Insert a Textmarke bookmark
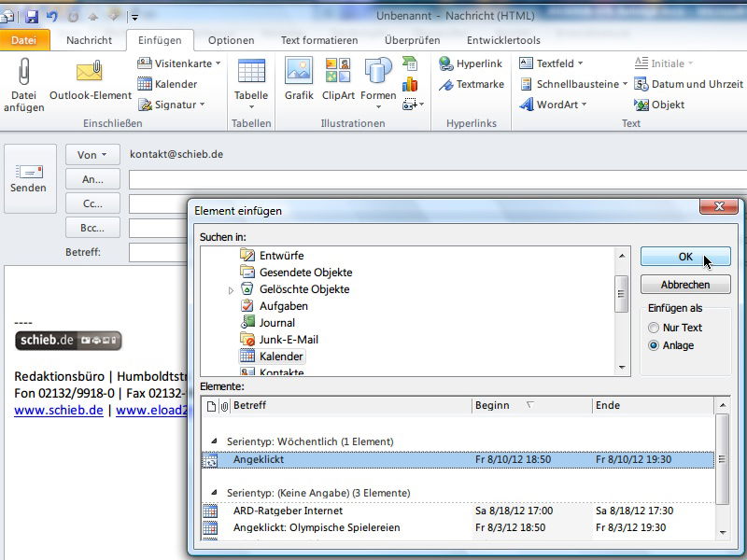This screenshot has height=560, width=747. click(472, 84)
